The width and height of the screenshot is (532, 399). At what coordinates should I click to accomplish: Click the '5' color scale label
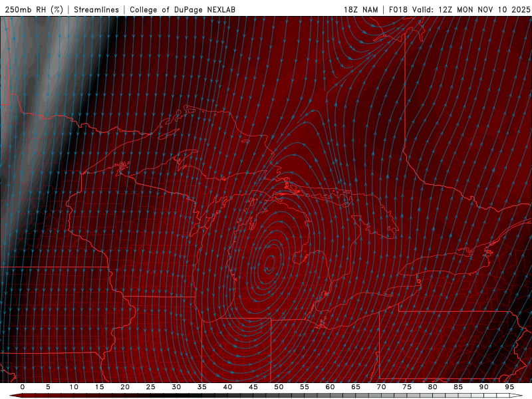48,387
